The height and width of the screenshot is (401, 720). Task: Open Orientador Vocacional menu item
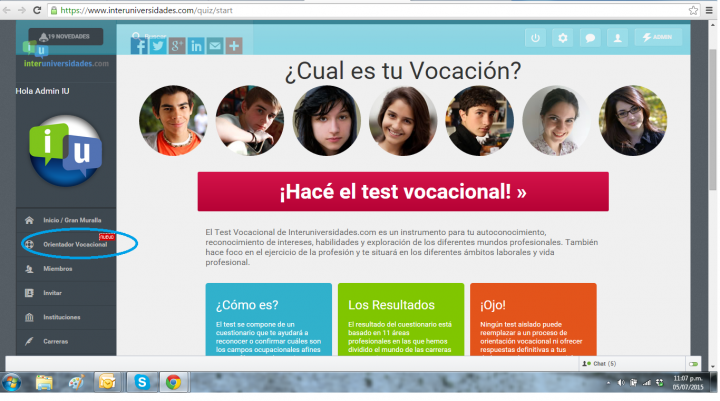click(x=66, y=244)
